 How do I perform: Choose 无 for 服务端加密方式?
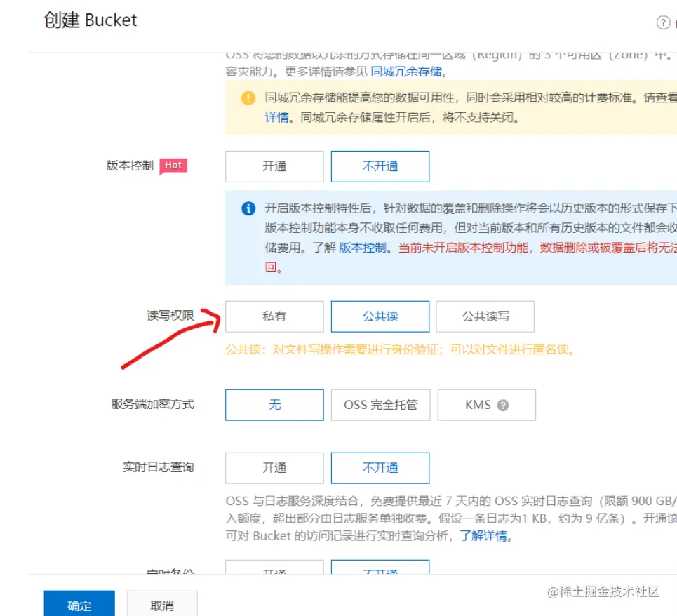pyautogui.click(x=274, y=405)
